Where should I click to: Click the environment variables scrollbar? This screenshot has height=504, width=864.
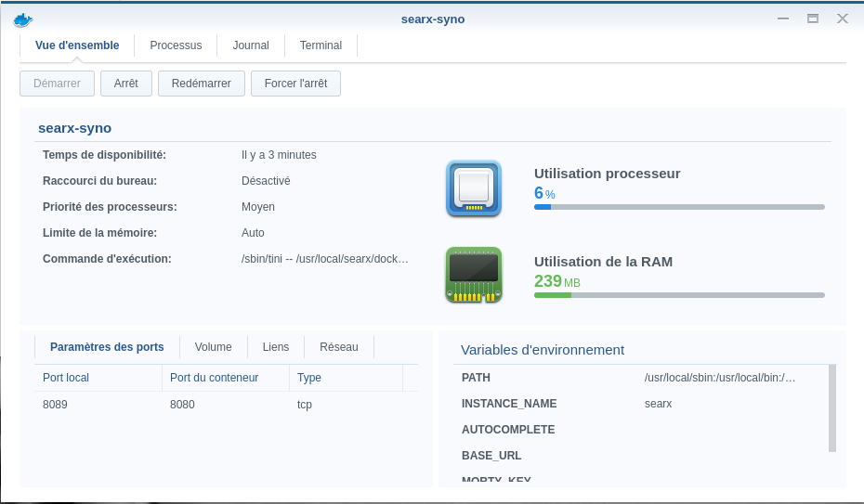831,408
